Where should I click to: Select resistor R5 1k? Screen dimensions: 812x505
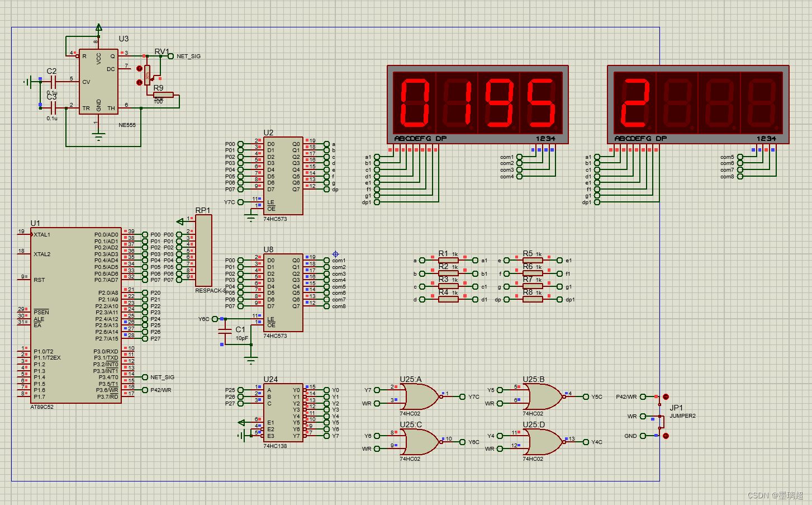coord(533,260)
